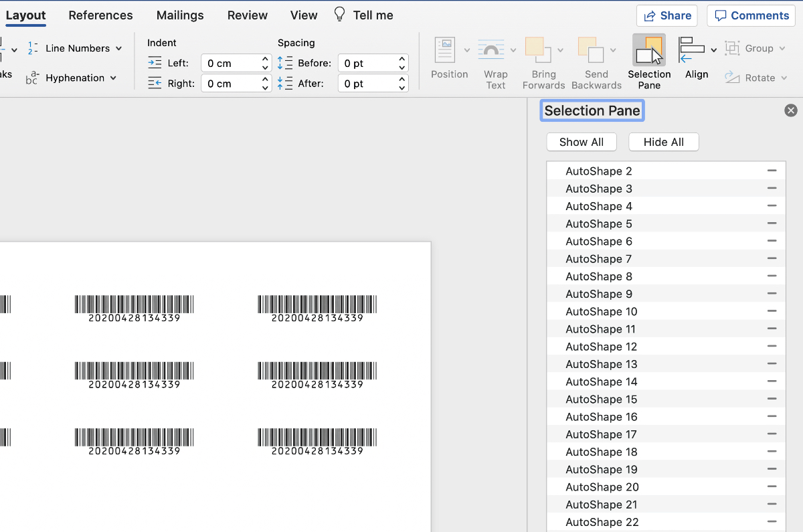
Task: Toggle visibility of AutoShape 19
Action: point(772,469)
